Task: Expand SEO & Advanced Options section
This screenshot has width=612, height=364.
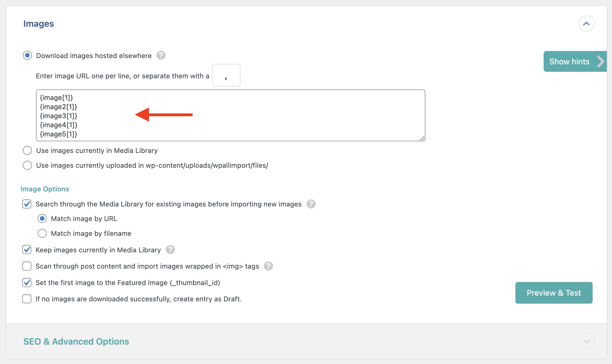Action: pyautogui.click(x=586, y=341)
